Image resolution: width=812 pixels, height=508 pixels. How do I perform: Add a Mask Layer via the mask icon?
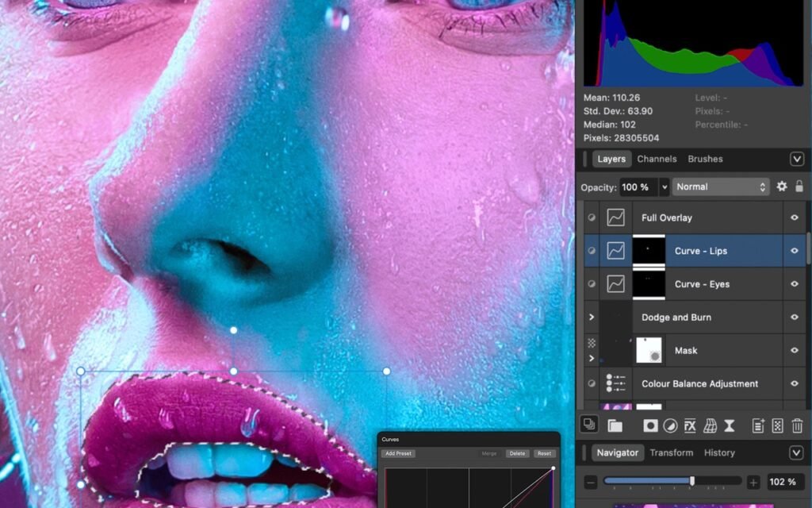(650, 426)
